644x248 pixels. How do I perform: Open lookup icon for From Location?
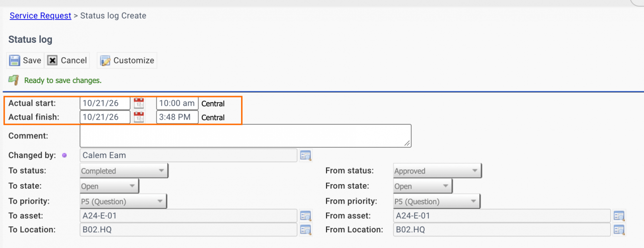point(619,230)
